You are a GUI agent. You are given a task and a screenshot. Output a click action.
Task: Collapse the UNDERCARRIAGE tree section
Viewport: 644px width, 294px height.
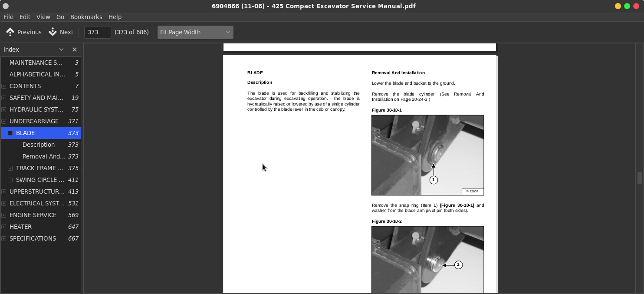(4, 122)
